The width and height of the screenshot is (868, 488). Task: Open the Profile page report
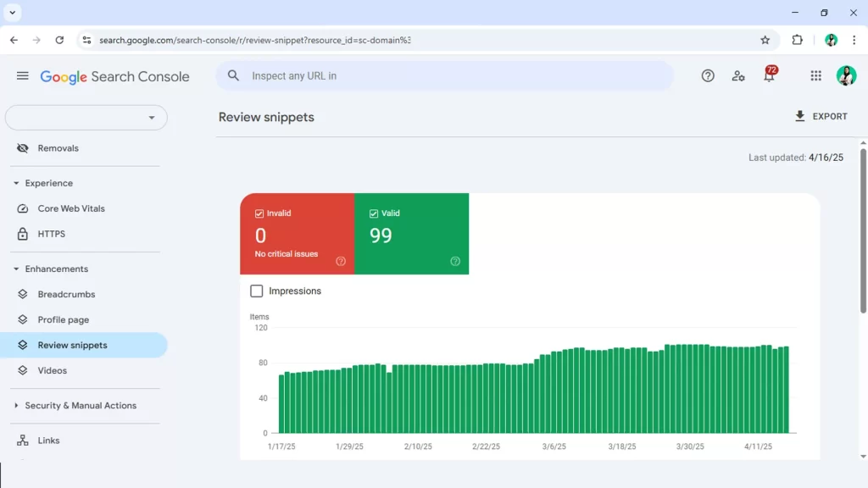click(83, 319)
